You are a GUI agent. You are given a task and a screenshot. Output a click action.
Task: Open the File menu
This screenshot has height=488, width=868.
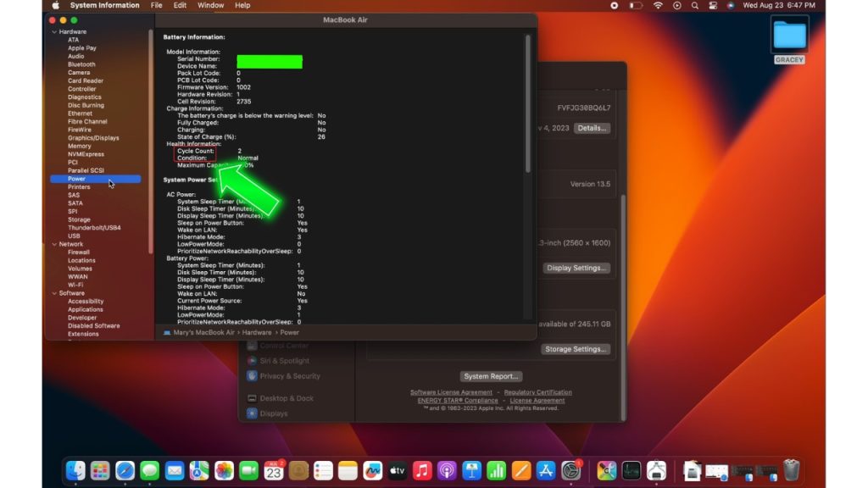tap(157, 6)
